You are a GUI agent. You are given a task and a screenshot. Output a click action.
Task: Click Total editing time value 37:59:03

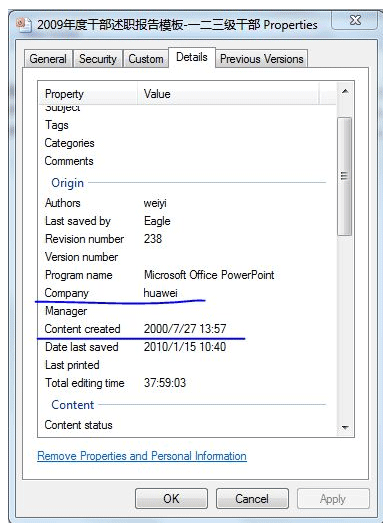165,383
